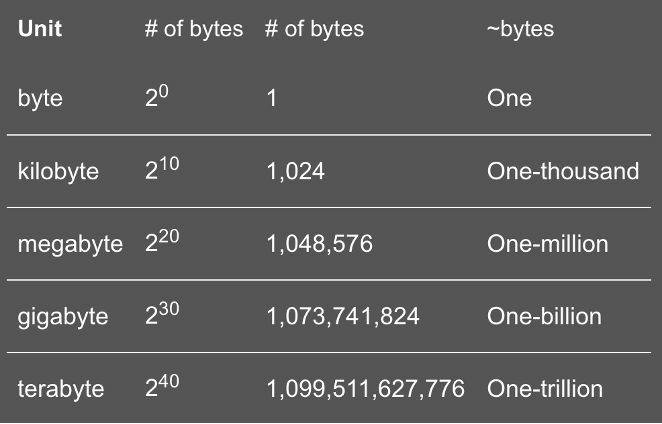Click the 2^10 power value

tap(162, 169)
